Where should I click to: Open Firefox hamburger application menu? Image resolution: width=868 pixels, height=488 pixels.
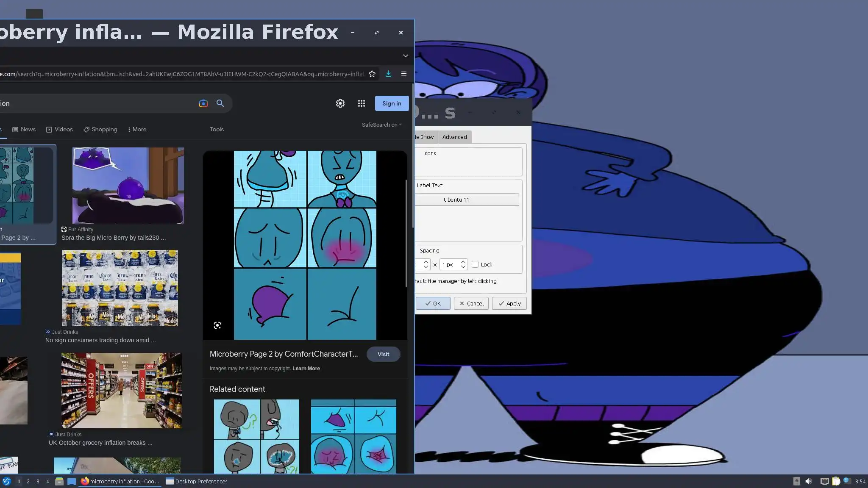404,74
